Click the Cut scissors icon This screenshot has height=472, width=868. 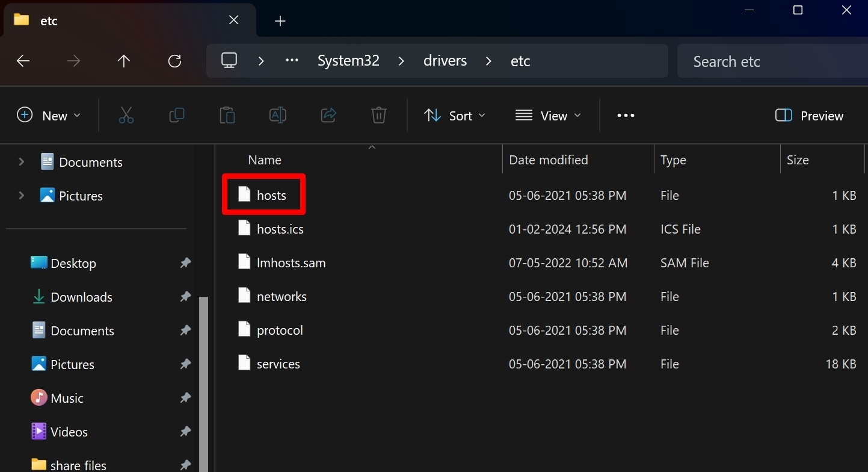pyautogui.click(x=126, y=115)
